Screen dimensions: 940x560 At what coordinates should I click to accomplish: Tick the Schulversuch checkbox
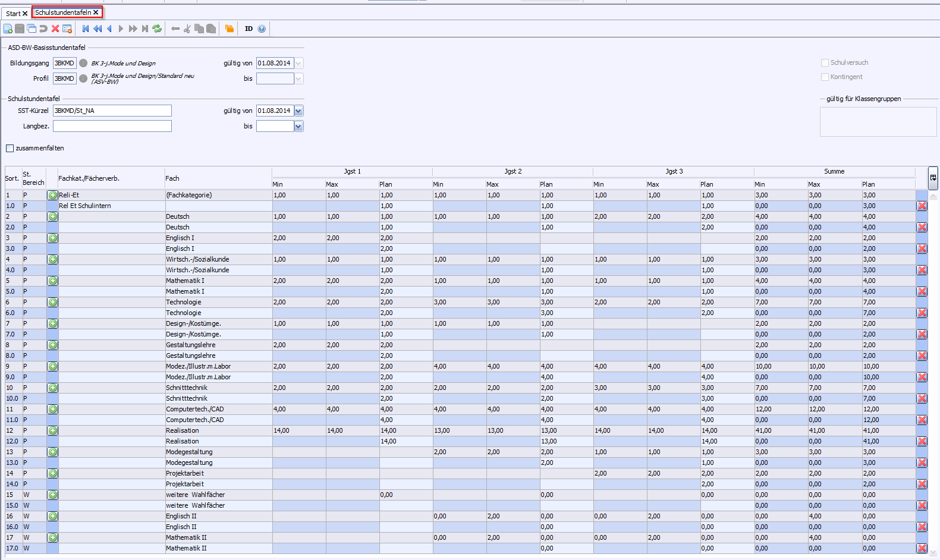(x=825, y=62)
